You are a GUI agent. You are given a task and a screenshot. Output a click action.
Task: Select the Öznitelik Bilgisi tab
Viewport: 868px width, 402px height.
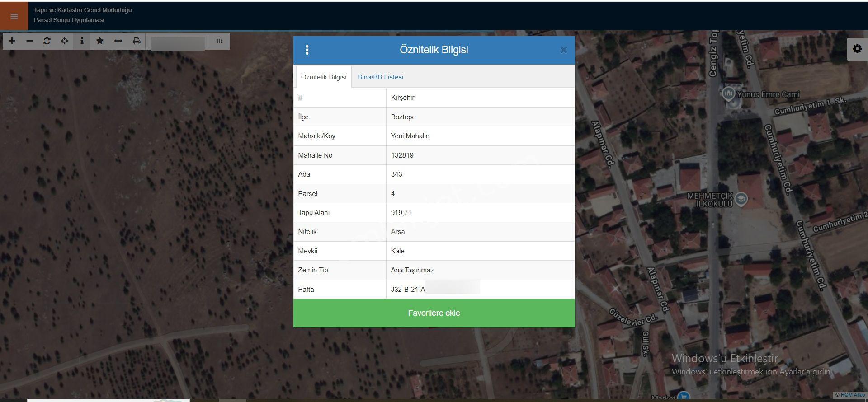click(x=324, y=77)
